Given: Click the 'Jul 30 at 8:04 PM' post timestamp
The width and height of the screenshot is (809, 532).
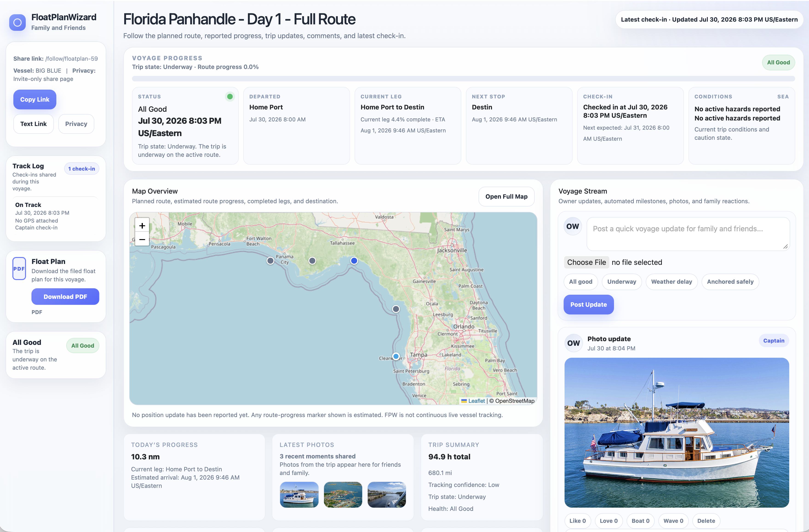Looking at the screenshot, I should click(611, 349).
